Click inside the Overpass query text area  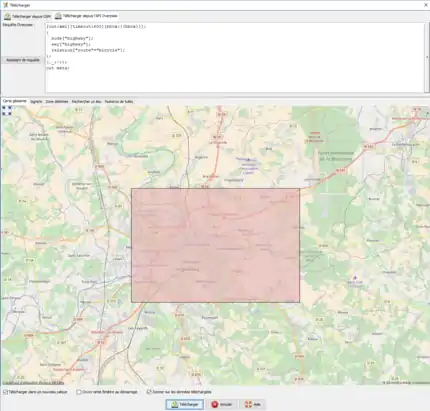[x=235, y=57]
